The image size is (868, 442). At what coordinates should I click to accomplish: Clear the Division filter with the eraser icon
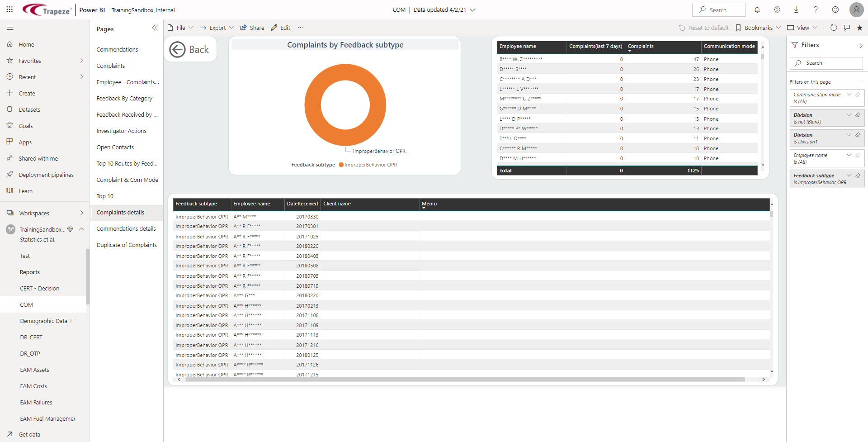(858, 115)
